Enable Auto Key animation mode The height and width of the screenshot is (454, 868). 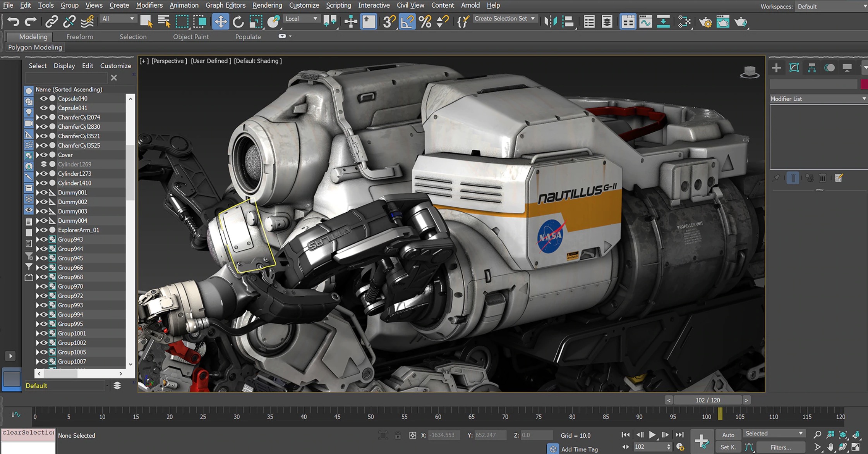(728, 435)
